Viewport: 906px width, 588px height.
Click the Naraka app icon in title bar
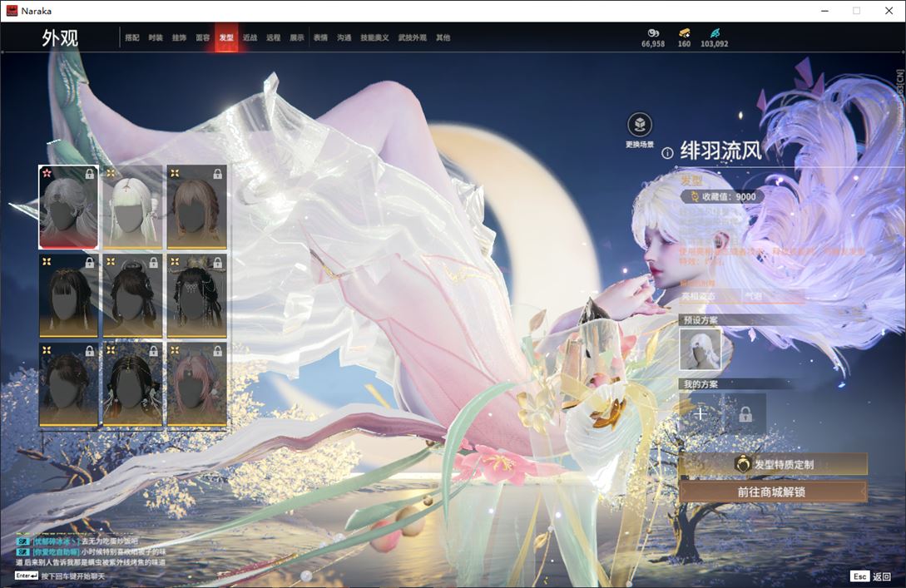12,11
